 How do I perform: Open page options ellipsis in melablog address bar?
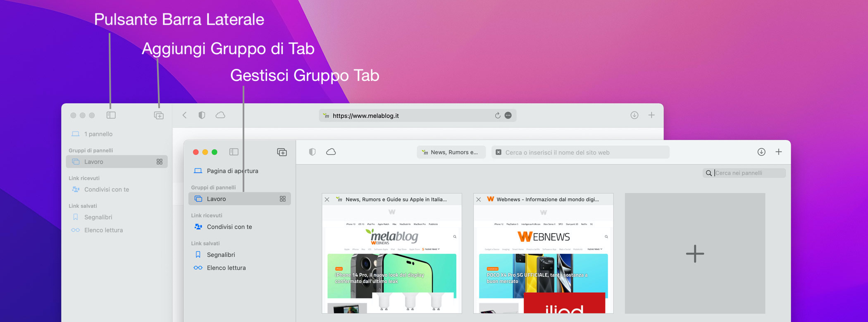point(508,116)
